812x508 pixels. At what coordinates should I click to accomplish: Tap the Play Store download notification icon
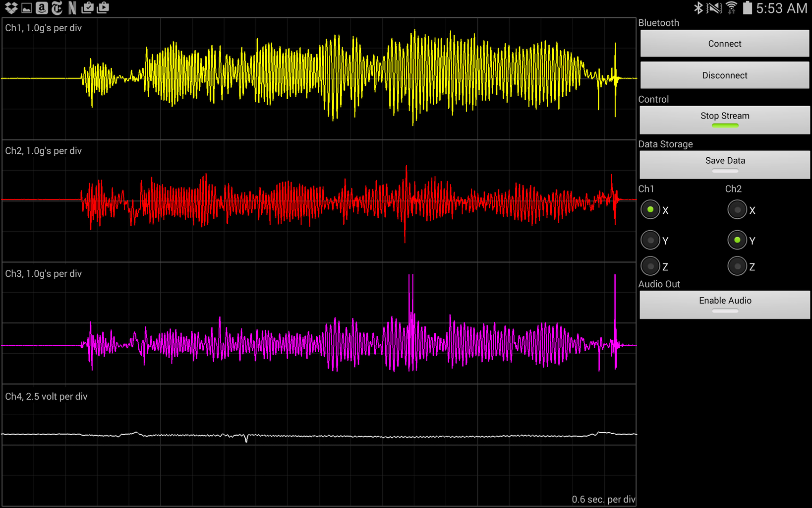[x=103, y=8]
